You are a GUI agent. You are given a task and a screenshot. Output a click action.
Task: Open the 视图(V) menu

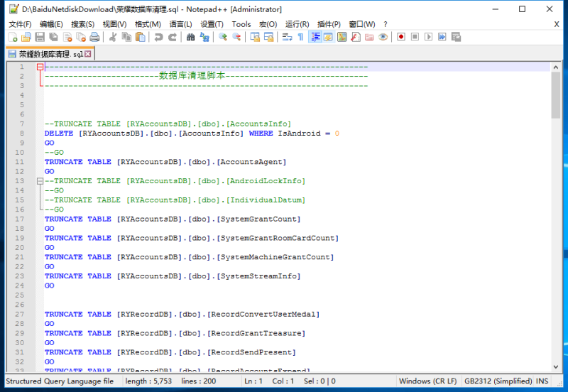(114, 24)
